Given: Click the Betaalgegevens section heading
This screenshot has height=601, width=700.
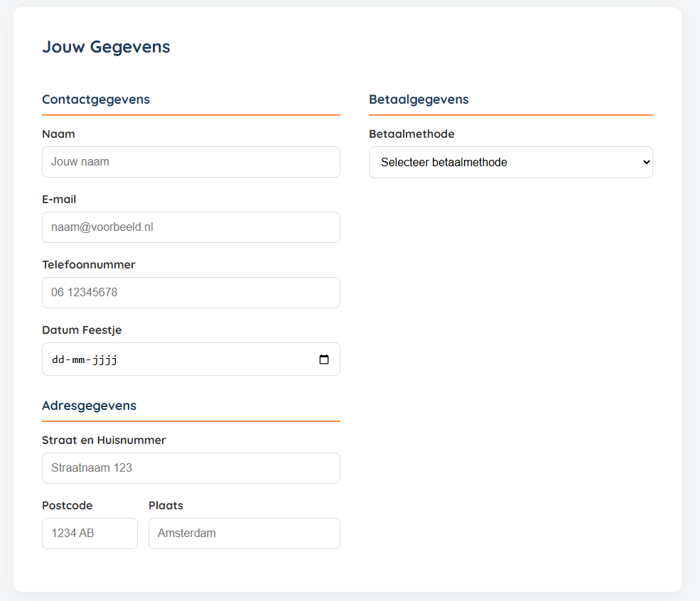Looking at the screenshot, I should click(x=419, y=99).
